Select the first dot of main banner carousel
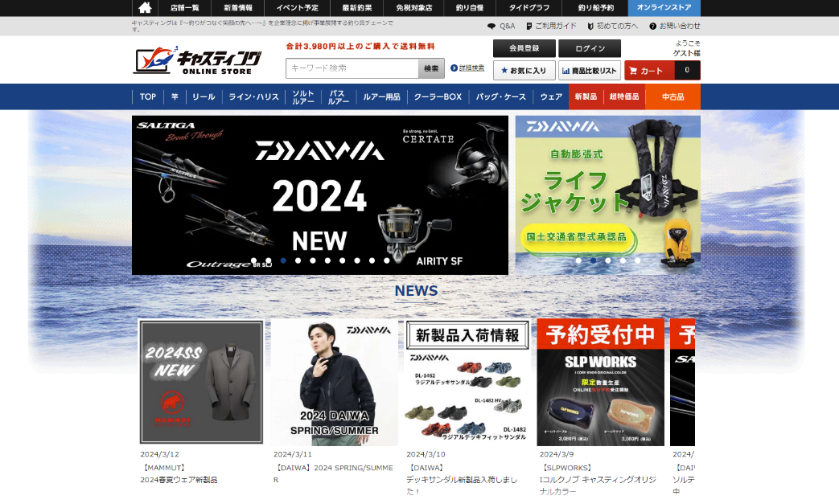Image resolution: width=839 pixels, height=504 pixels. [x=253, y=260]
